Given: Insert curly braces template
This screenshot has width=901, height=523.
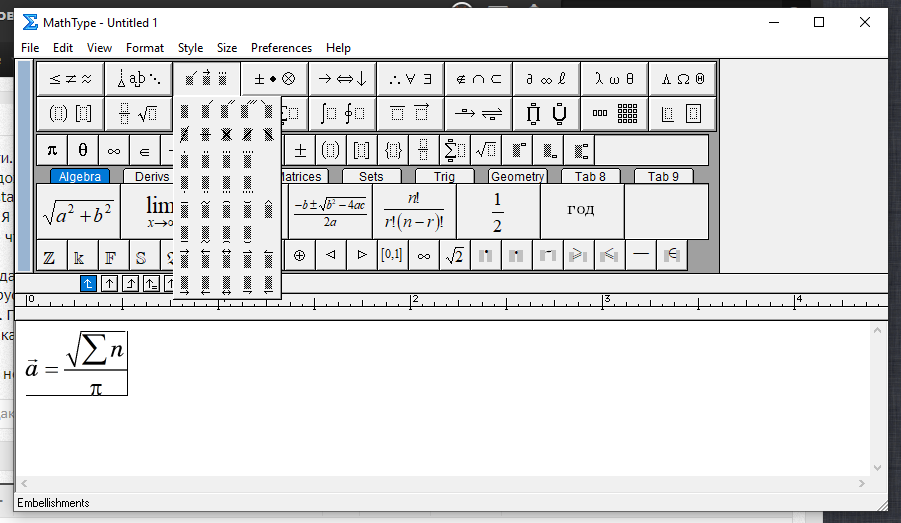Looking at the screenshot, I should coord(393,151).
